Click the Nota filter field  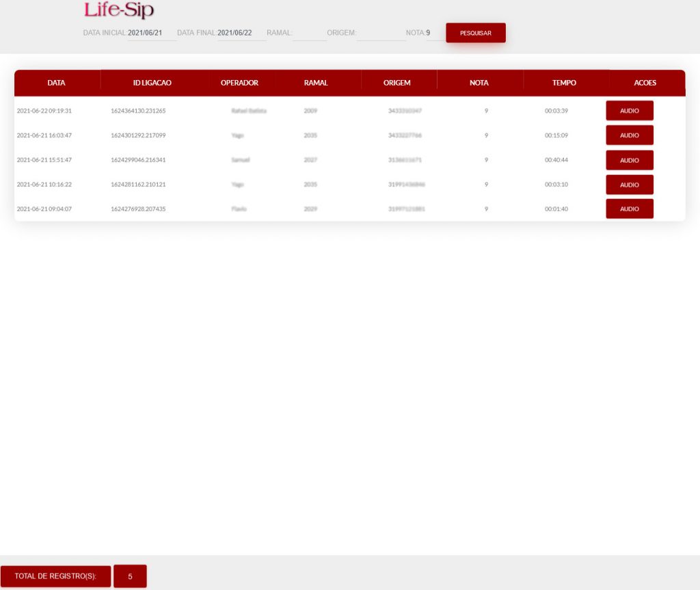coord(435,33)
